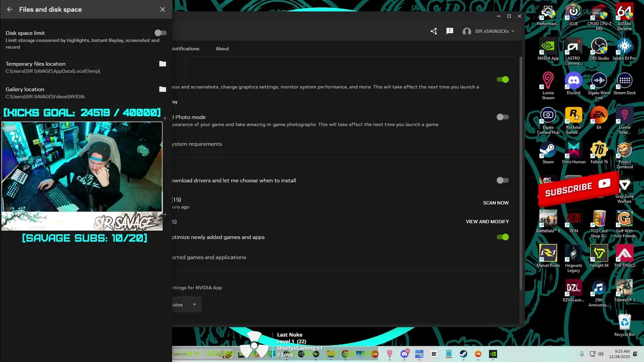
Task: Open Stream Deck desktop shortcut
Action: (624, 84)
